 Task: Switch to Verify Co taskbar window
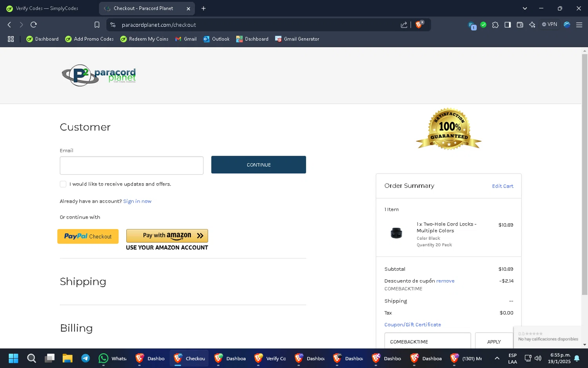click(x=270, y=358)
